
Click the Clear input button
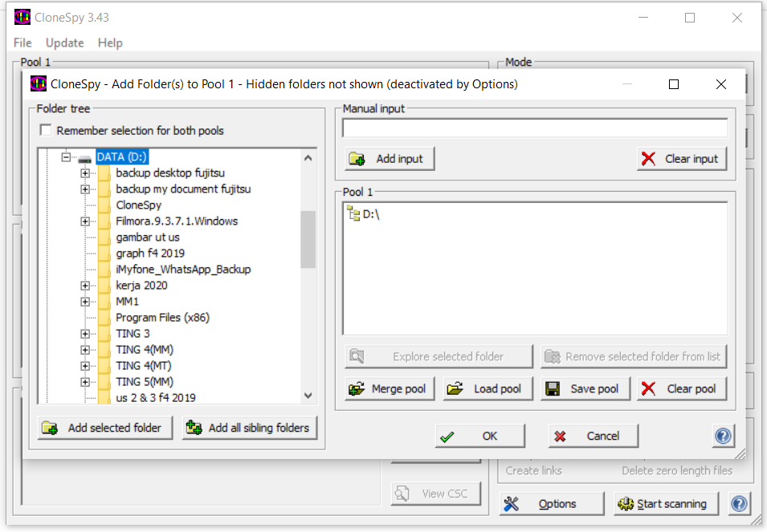click(682, 159)
